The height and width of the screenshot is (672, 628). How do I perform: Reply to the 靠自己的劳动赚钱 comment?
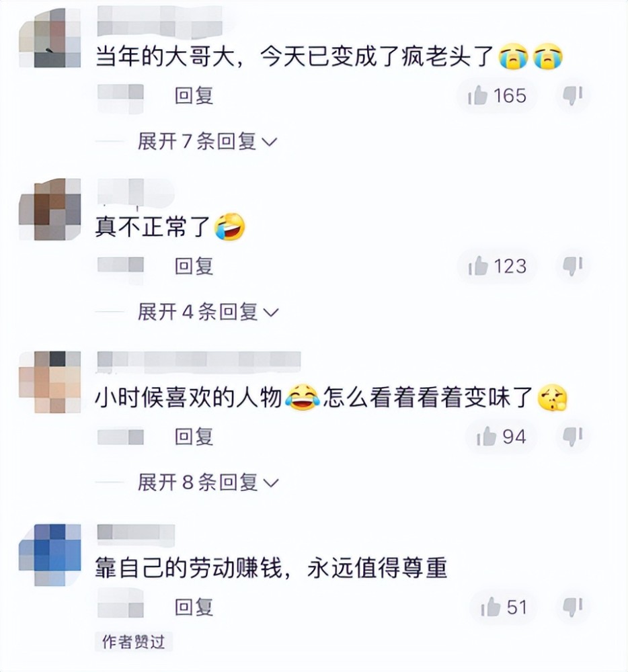194,607
